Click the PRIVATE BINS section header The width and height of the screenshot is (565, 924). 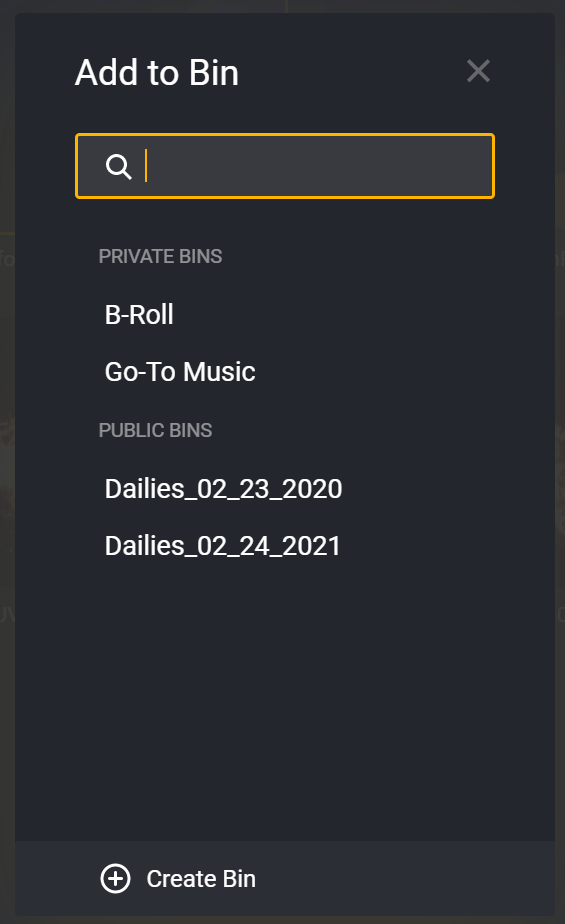tap(160, 256)
